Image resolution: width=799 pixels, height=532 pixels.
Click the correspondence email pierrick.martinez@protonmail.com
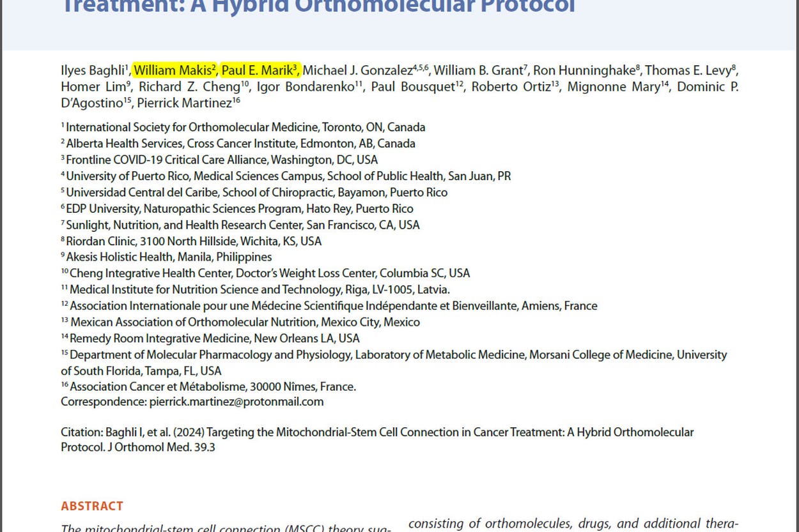coord(237,402)
